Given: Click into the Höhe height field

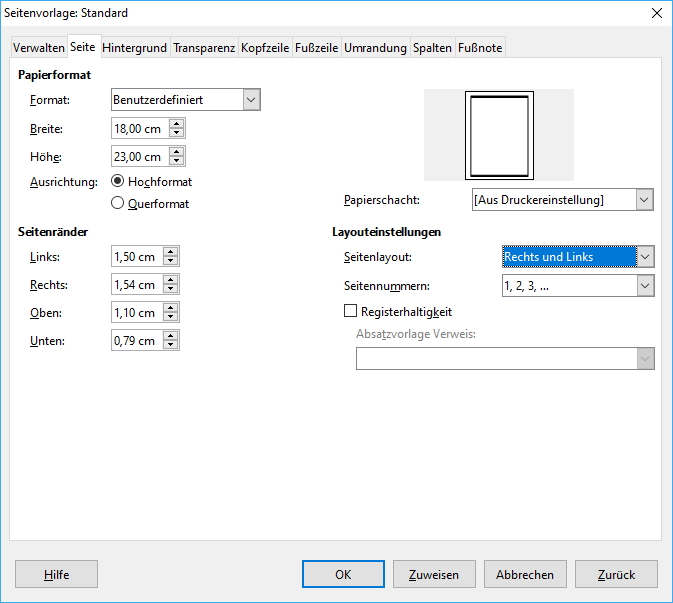Looking at the screenshot, I should 140,156.
